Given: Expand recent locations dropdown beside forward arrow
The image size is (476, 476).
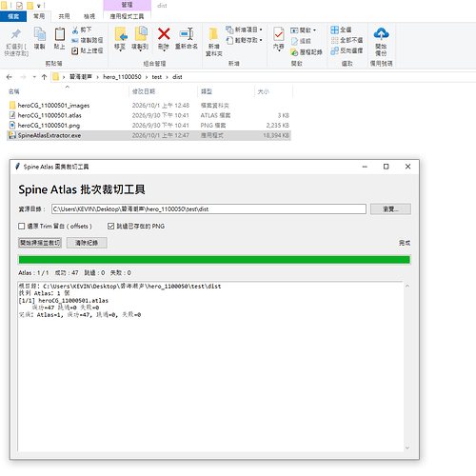Looking at the screenshot, I should [x=34, y=77].
